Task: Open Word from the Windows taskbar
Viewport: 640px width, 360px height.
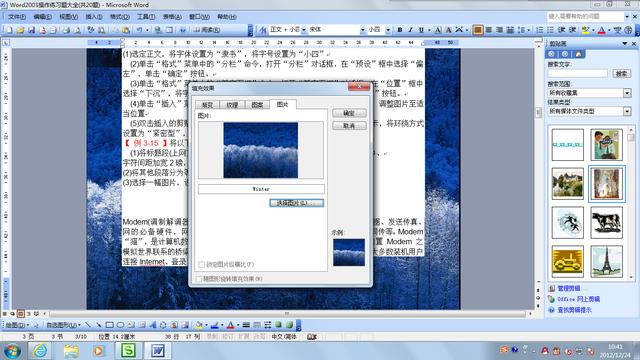Action: [158, 351]
